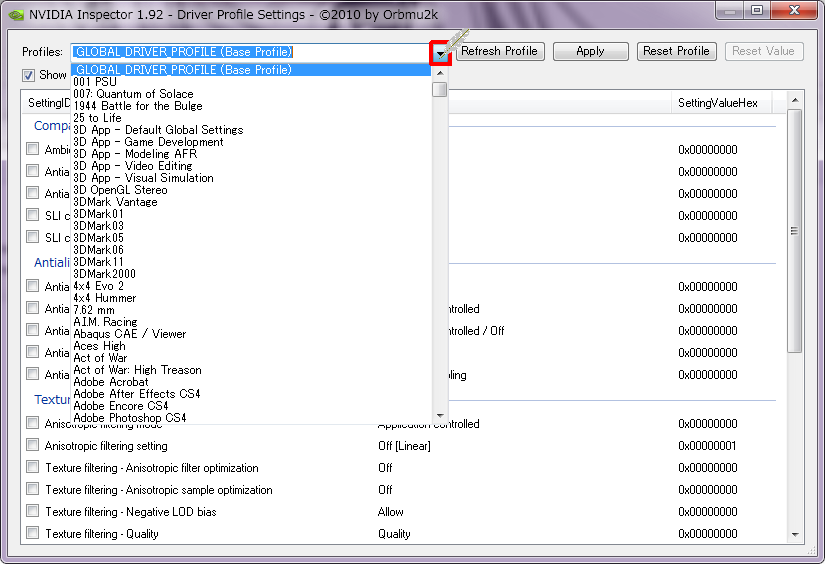Check the Anisotropic filtering mode checkbox
The image size is (825, 564).
point(33,423)
